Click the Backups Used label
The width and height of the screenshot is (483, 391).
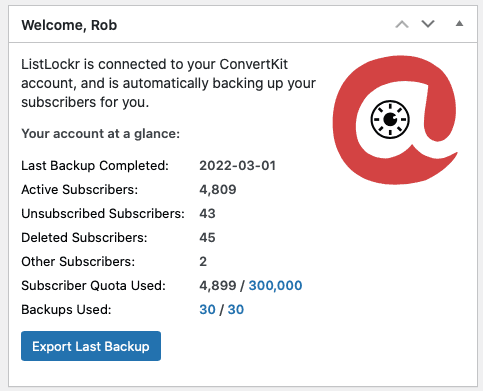click(x=66, y=310)
